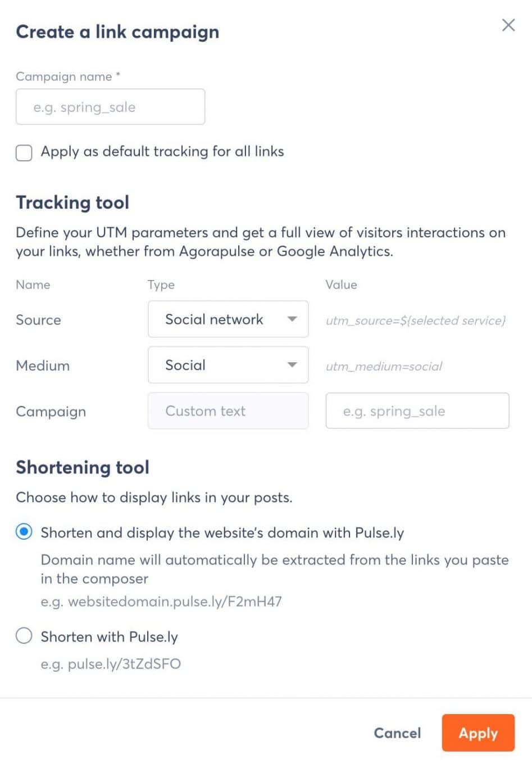532x763 pixels.
Task: Click the Medium dropdown chevron arrow
Action: tap(293, 365)
